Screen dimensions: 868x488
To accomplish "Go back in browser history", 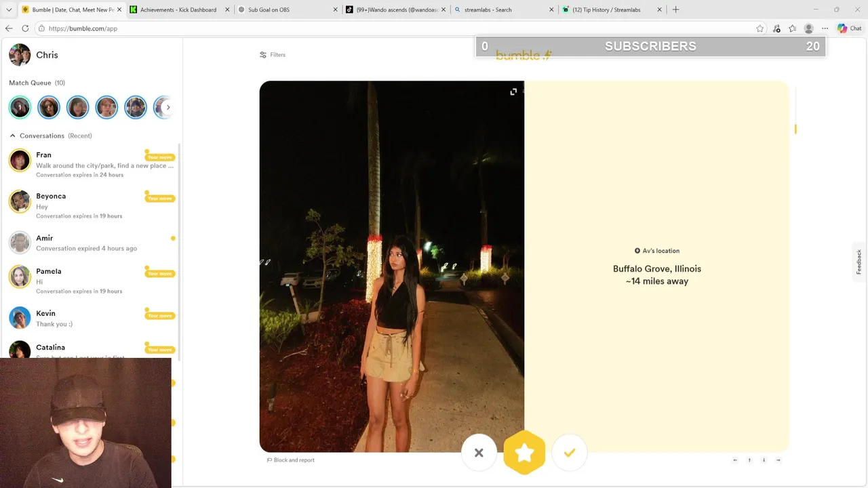I will (9, 28).
